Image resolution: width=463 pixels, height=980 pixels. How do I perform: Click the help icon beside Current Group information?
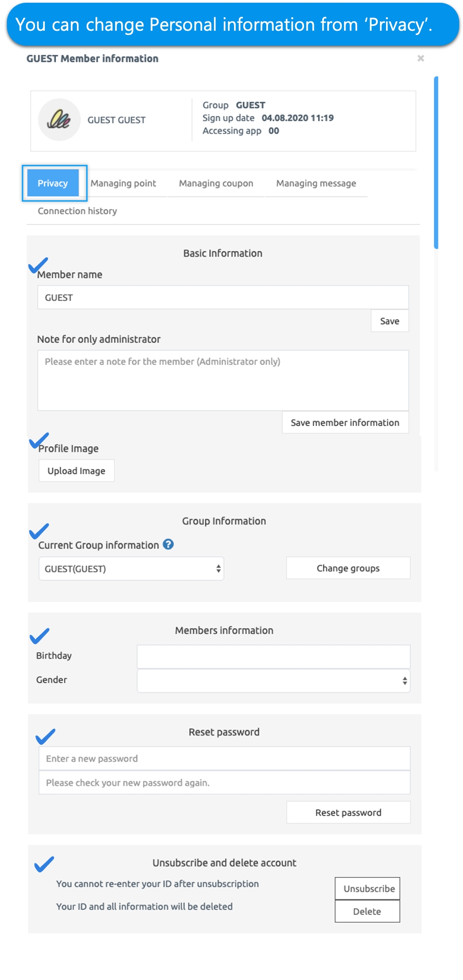click(x=168, y=544)
